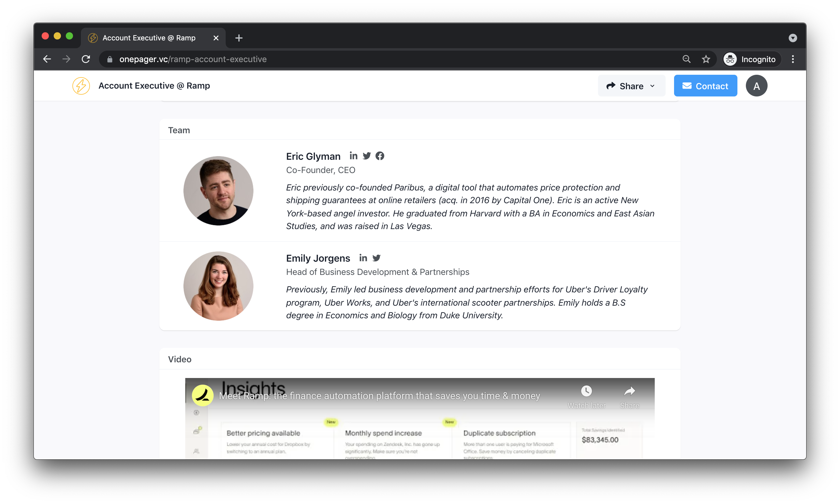This screenshot has height=504, width=840.
Task: Reload the page
Action: 86,59
